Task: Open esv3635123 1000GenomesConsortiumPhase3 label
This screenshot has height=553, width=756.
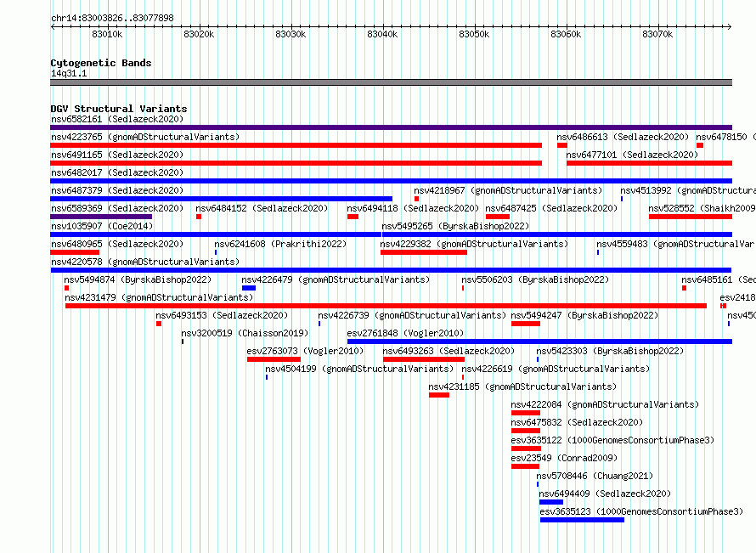Action: pyautogui.click(x=641, y=511)
